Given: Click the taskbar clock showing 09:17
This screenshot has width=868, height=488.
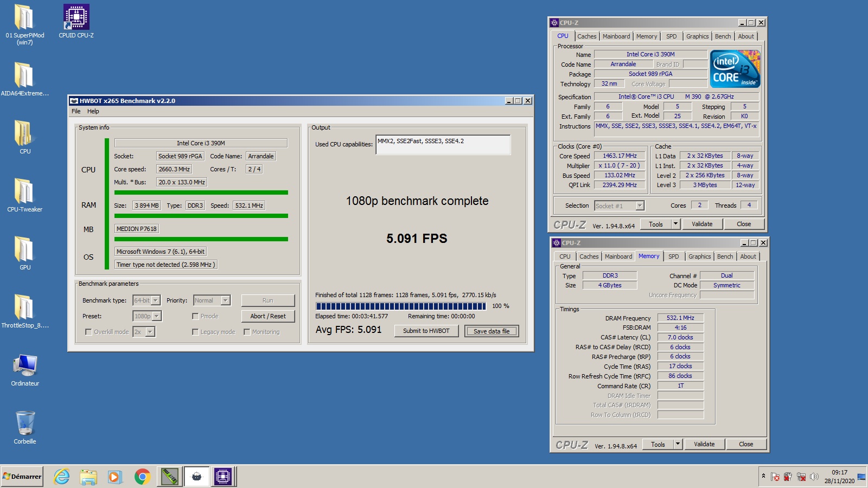Looking at the screenshot, I should click(839, 477).
